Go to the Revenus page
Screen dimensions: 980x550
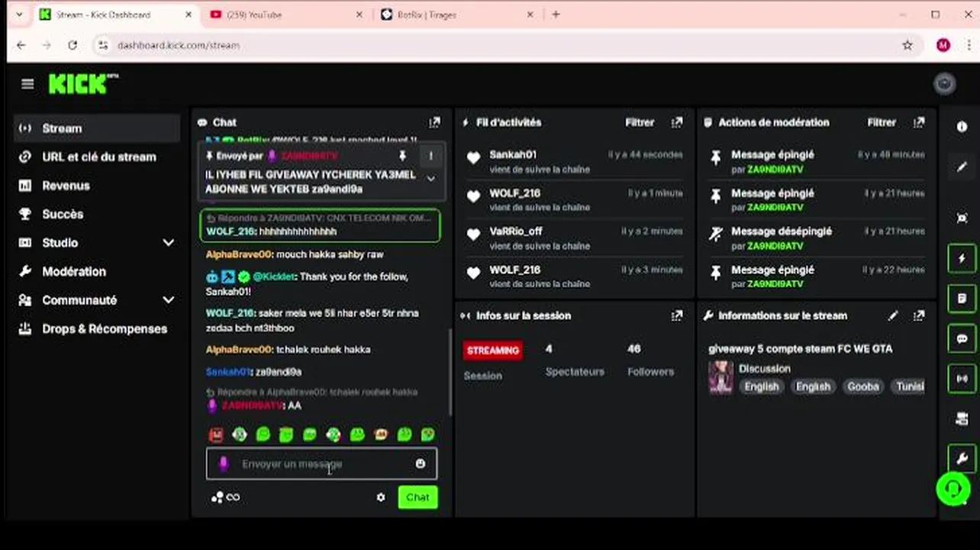point(97,186)
